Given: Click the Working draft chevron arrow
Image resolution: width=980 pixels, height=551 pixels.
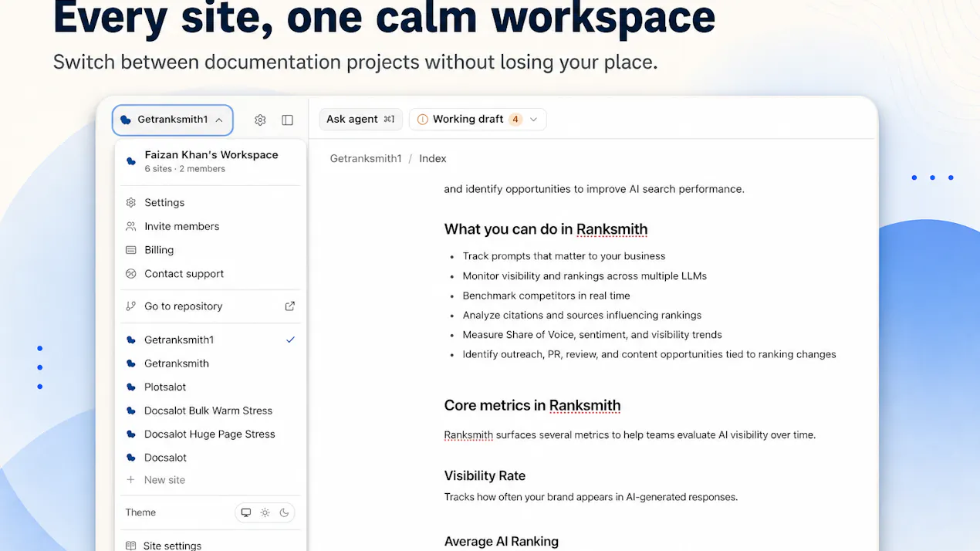Looking at the screenshot, I should 533,120.
